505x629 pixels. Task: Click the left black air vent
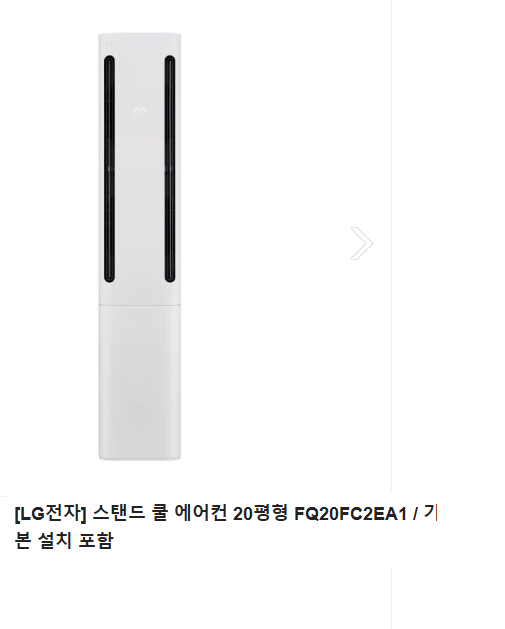[109, 169]
